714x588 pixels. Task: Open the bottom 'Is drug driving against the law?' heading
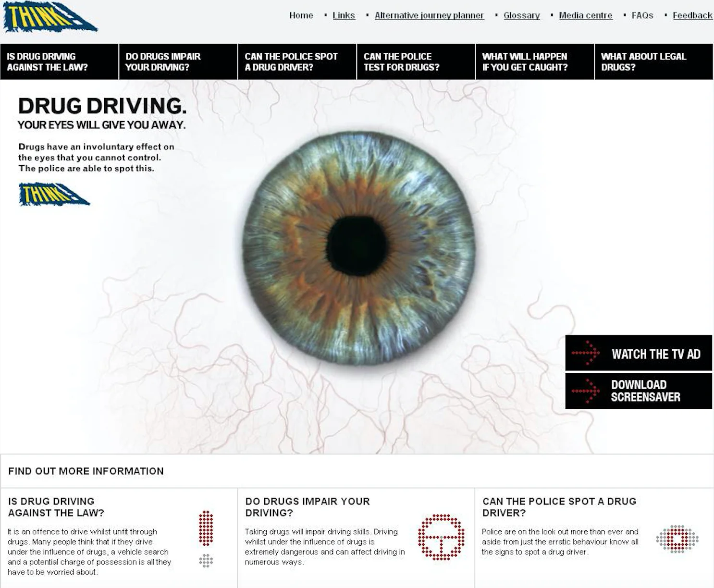click(56, 507)
